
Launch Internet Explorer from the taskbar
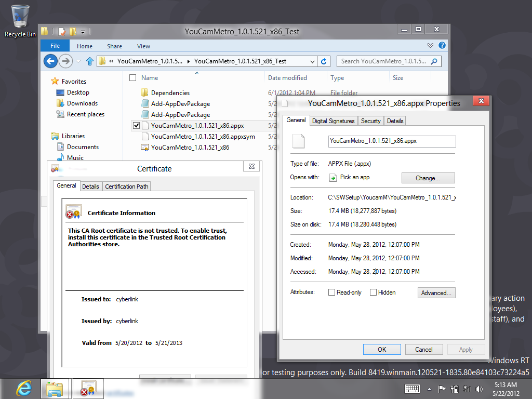23,388
